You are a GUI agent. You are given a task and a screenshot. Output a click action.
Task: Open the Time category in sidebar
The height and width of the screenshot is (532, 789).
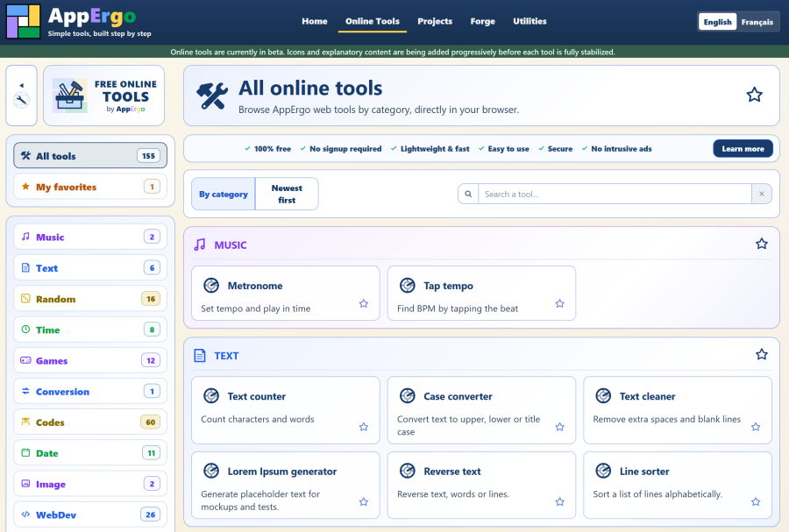tap(90, 330)
